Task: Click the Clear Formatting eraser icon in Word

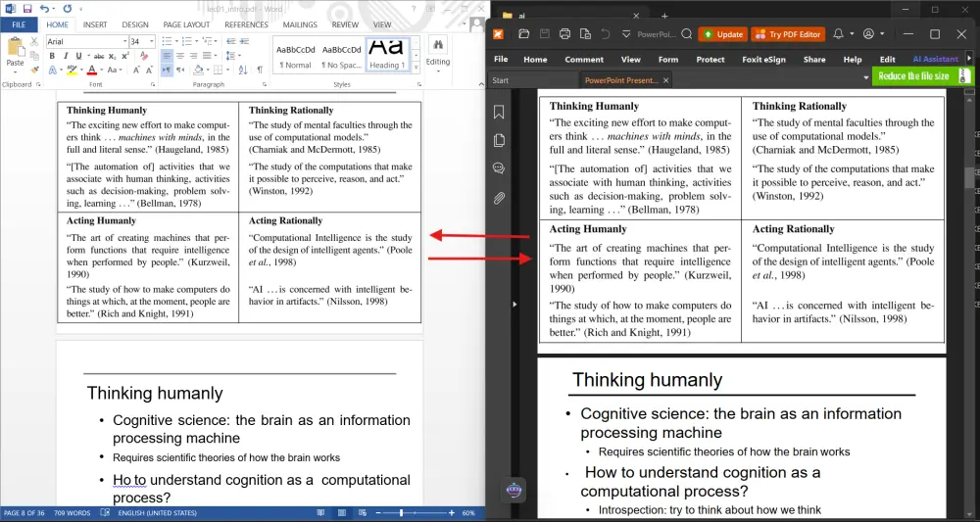Action: tap(144, 56)
